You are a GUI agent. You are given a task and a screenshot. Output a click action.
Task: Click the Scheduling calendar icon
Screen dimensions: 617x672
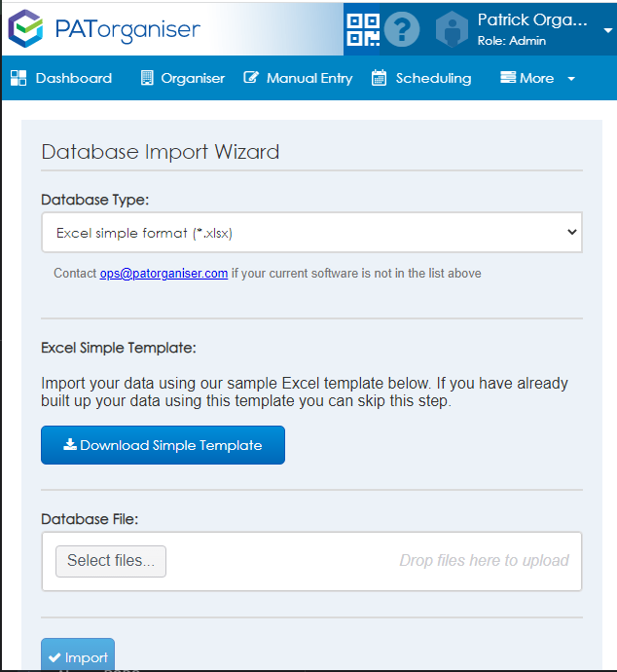(379, 78)
